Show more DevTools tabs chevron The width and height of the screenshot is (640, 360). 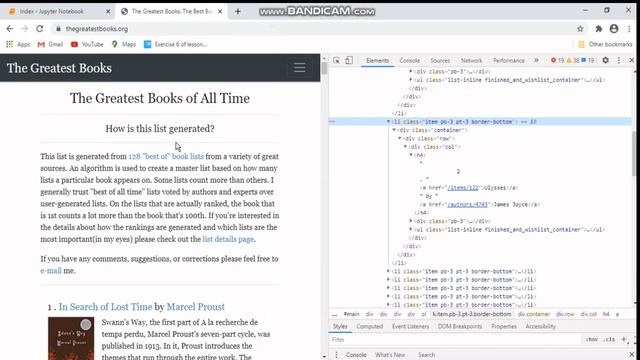coord(536,60)
